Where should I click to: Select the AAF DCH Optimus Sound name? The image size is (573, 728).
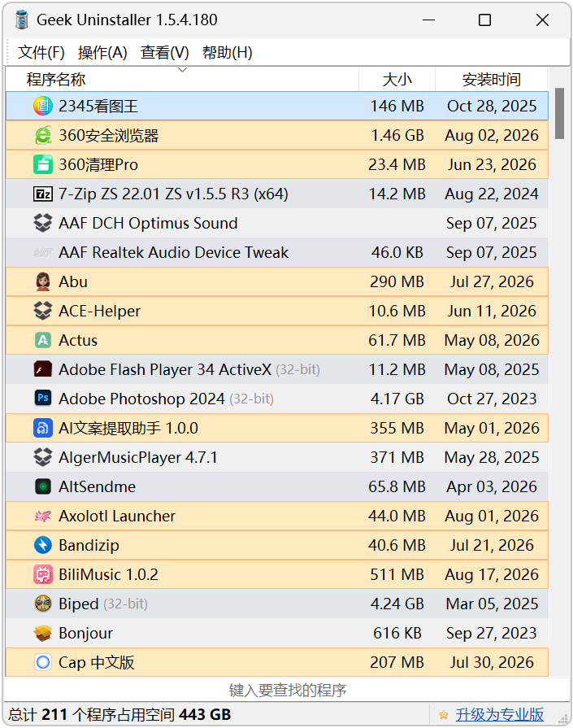(x=148, y=223)
